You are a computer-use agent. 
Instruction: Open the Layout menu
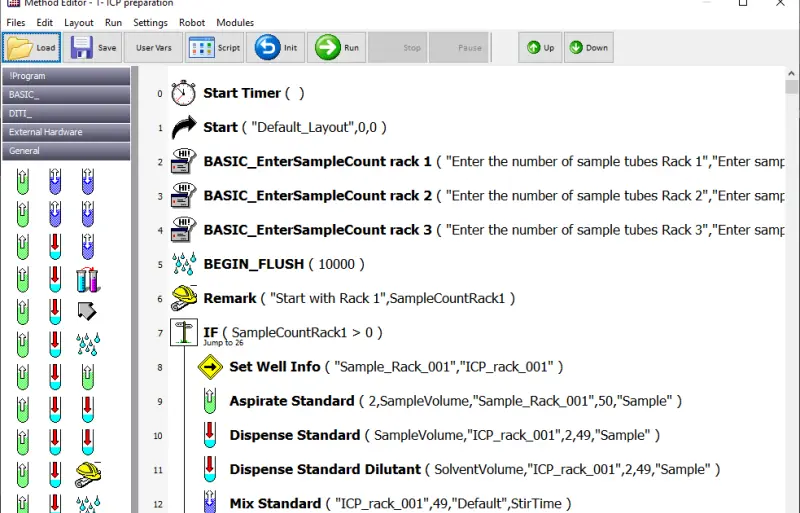pyautogui.click(x=79, y=22)
